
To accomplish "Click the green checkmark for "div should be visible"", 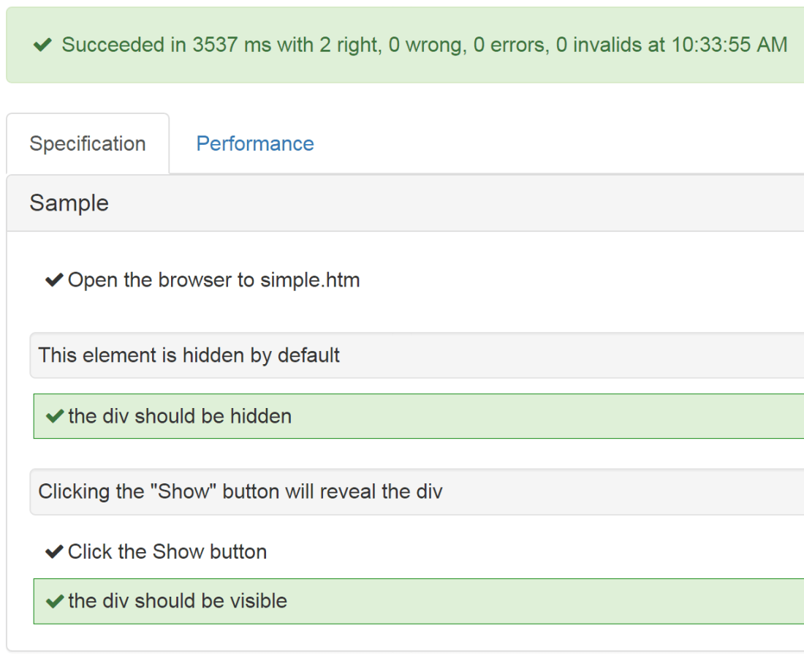I will [55, 601].
